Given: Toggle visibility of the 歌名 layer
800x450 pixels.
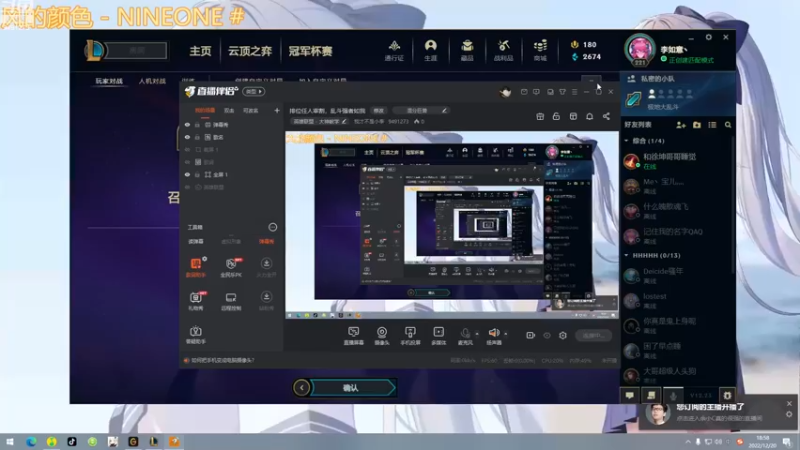Looking at the screenshot, I should 187,137.
